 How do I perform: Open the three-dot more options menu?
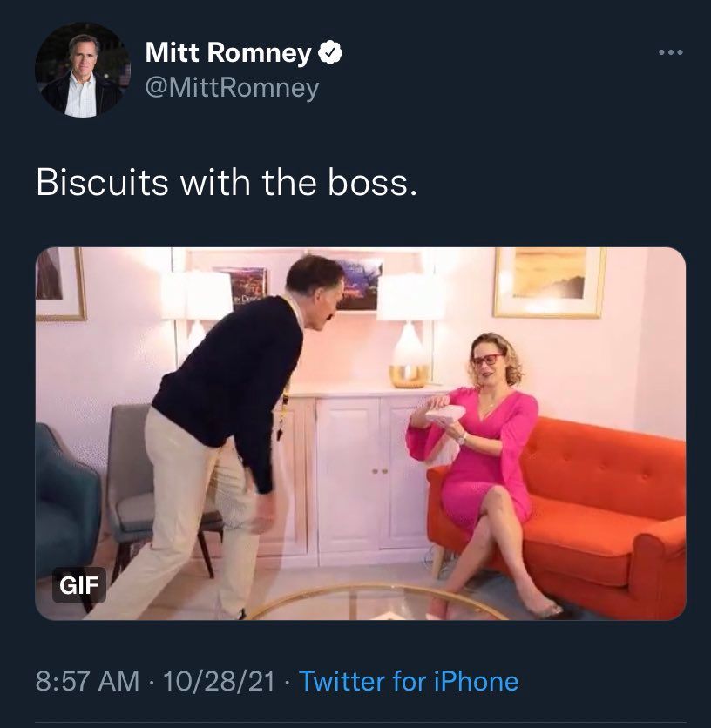tap(670, 53)
